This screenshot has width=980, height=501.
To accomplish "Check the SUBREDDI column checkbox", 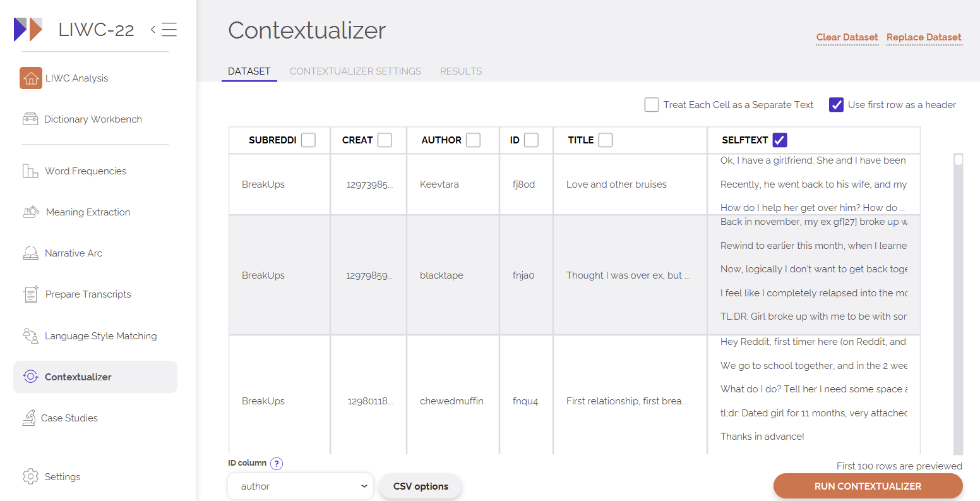I will 308,140.
